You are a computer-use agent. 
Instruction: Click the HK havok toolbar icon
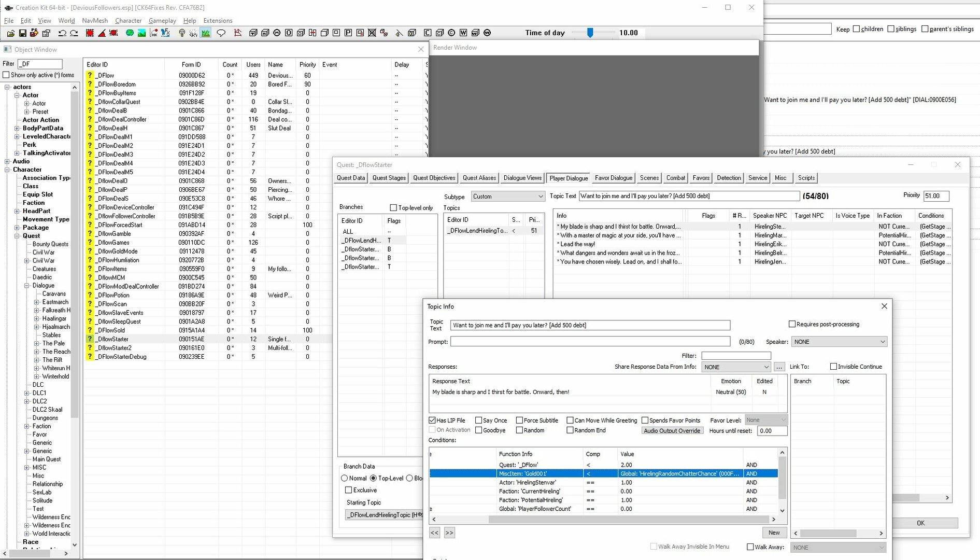point(154,33)
